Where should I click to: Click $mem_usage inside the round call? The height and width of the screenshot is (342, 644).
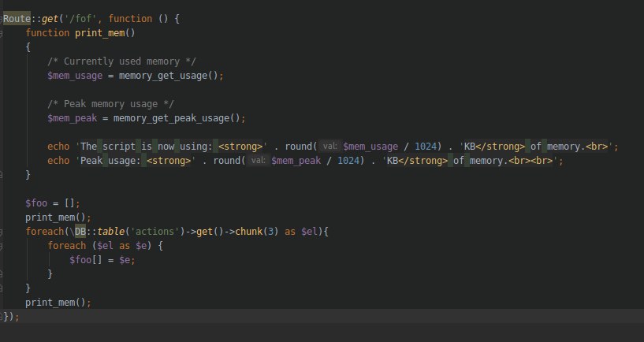(x=370, y=147)
